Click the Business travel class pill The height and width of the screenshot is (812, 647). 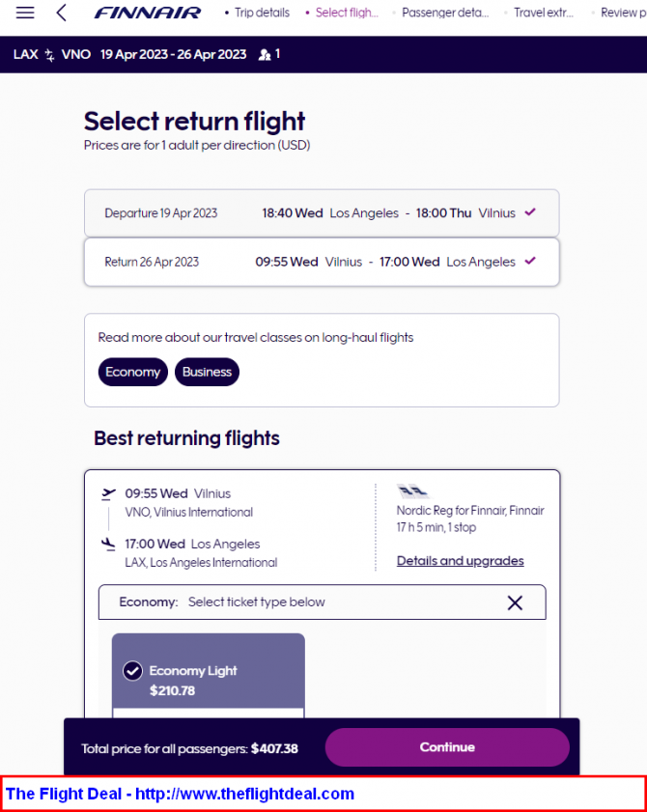click(x=207, y=372)
